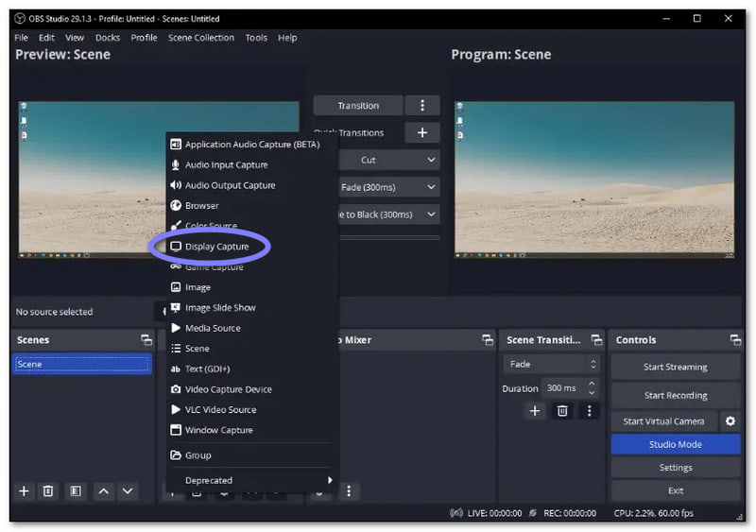
Task: Click Start Recording
Action: (x=676, y=396)
